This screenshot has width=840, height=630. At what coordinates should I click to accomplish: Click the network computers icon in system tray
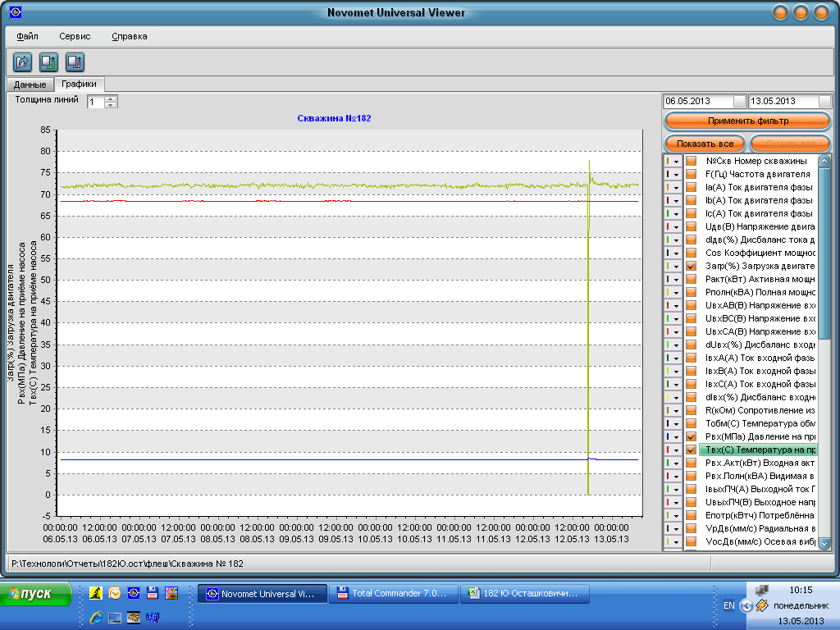(x=762, y=591)
